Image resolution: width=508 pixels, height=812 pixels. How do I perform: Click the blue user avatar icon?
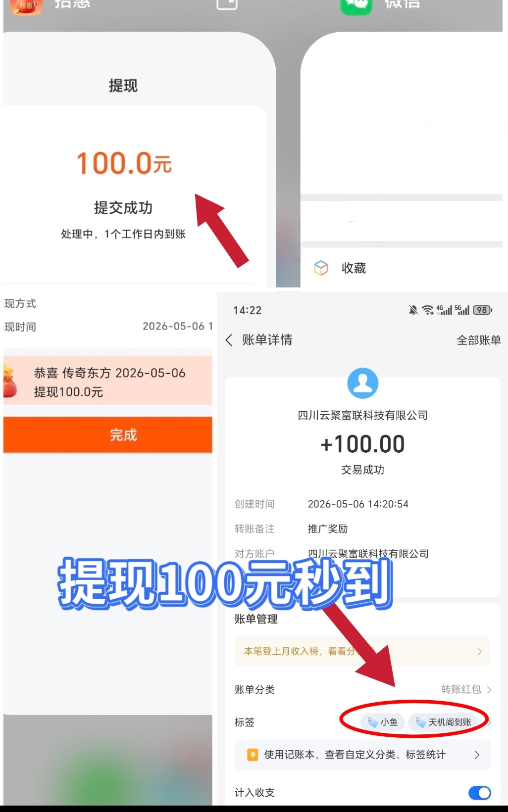(363, 383)
